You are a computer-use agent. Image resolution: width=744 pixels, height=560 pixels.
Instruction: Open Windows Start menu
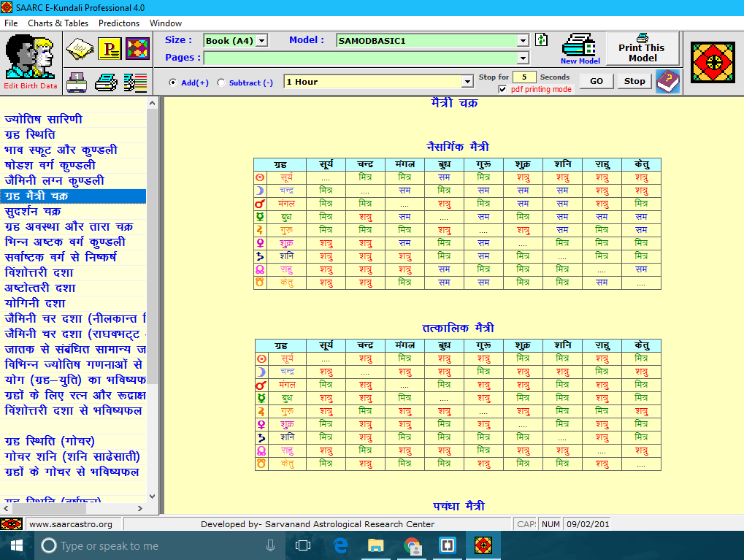(x=17, y=546)
